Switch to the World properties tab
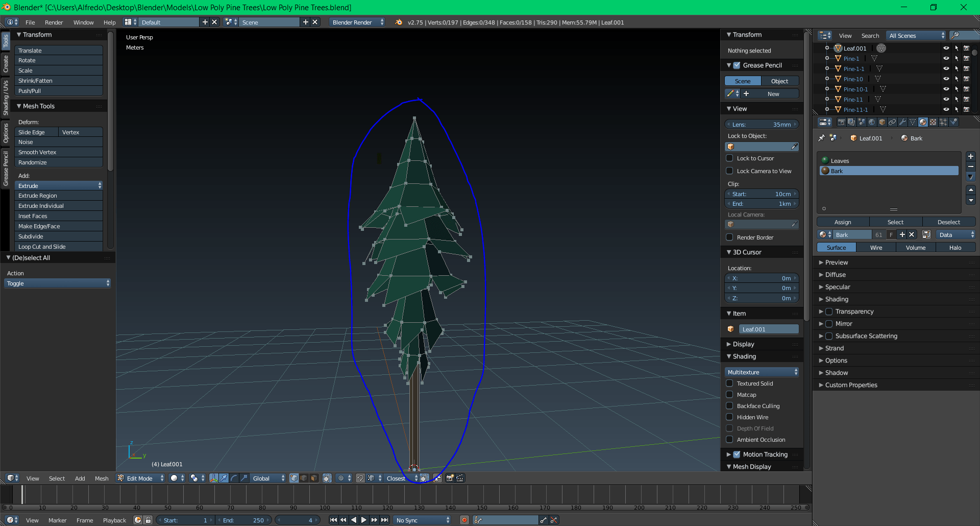Image resolution: width=980 pixels, height=526 pixels. pos(872,122)
